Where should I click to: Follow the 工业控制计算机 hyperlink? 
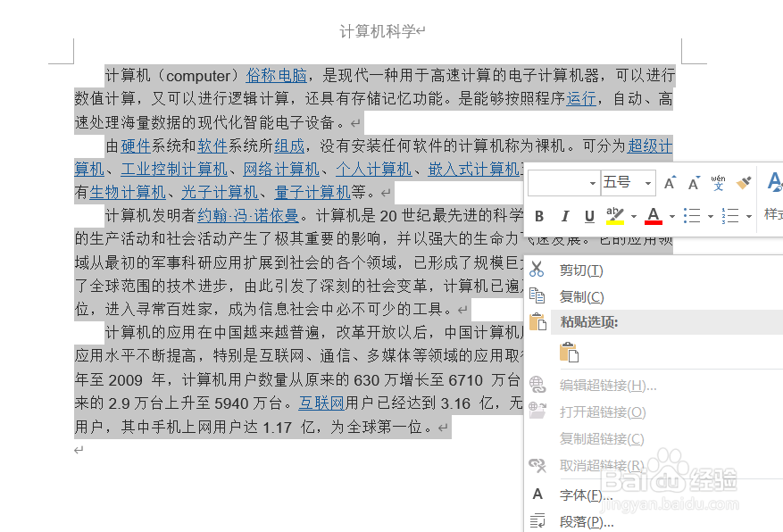pyautogui.click(x=174, y=170)
